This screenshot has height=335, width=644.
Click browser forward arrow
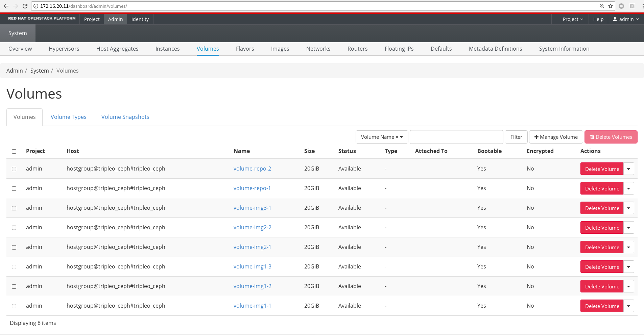16,6
